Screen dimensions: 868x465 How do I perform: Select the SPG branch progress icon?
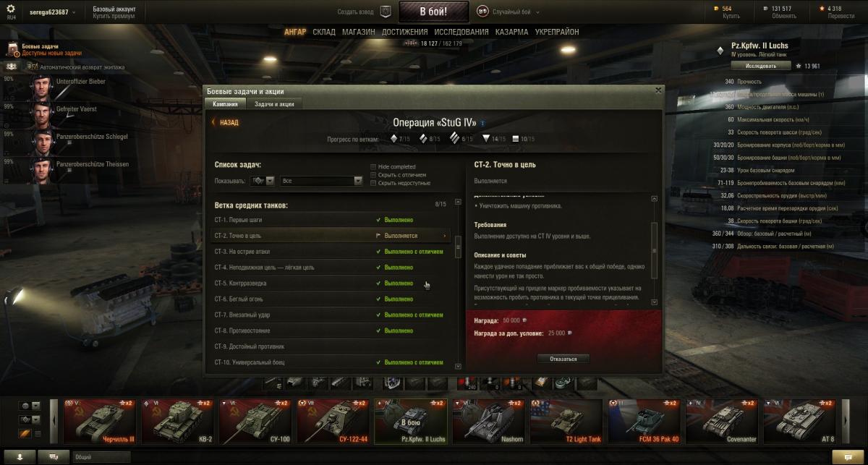tap(515, 138)
